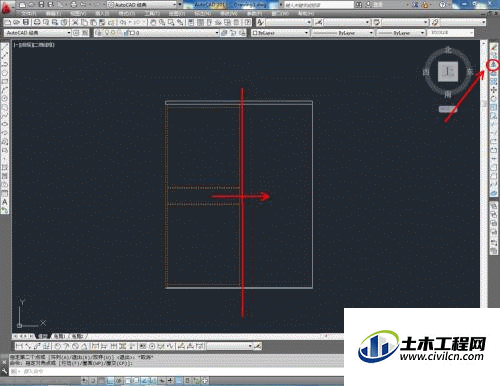Image resolution: width=500 pixels, height=386 pixels.
Task: Toggle Snap mode in status bar
Action: [x=93, y=380]
